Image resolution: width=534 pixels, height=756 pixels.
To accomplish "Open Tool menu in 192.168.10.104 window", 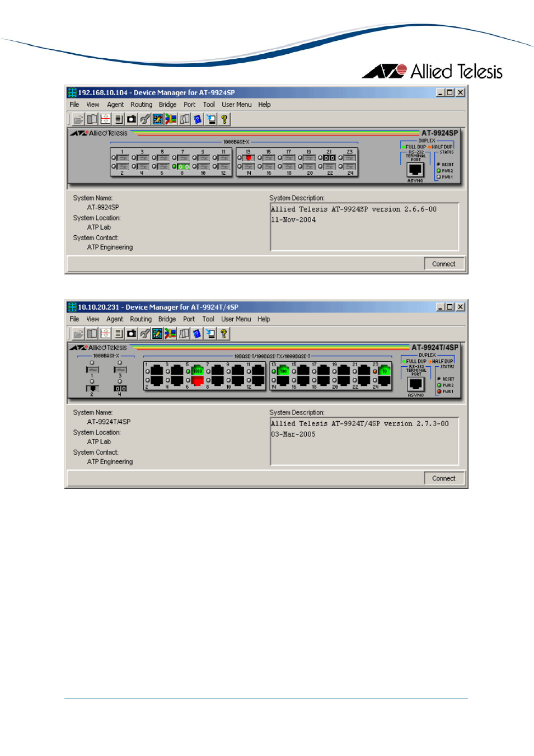I will pos(209,105).
